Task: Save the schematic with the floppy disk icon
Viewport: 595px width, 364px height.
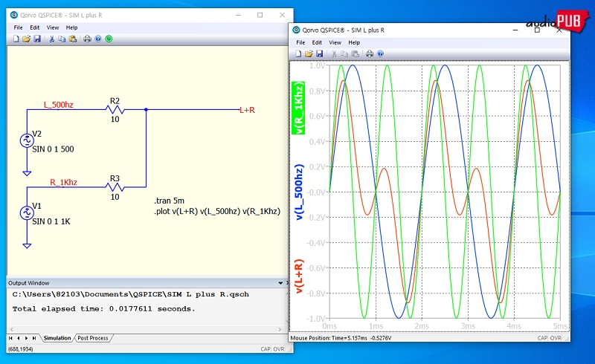Action: tap(37, 39)
